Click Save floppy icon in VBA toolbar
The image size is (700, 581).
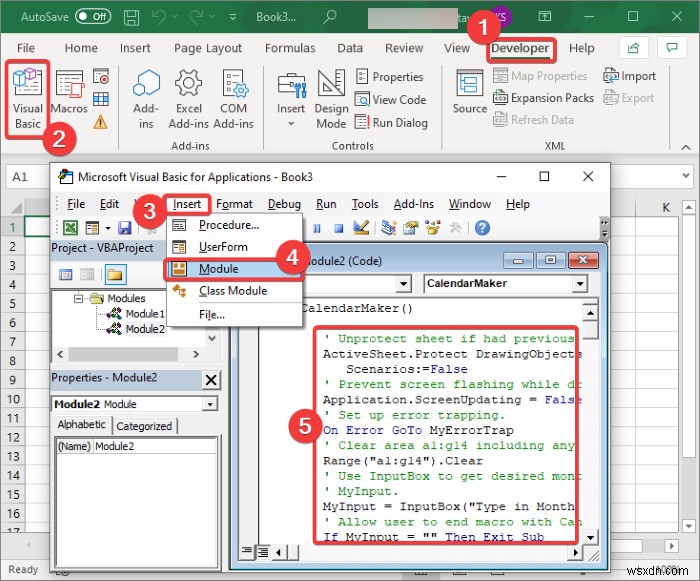point(125,228)
